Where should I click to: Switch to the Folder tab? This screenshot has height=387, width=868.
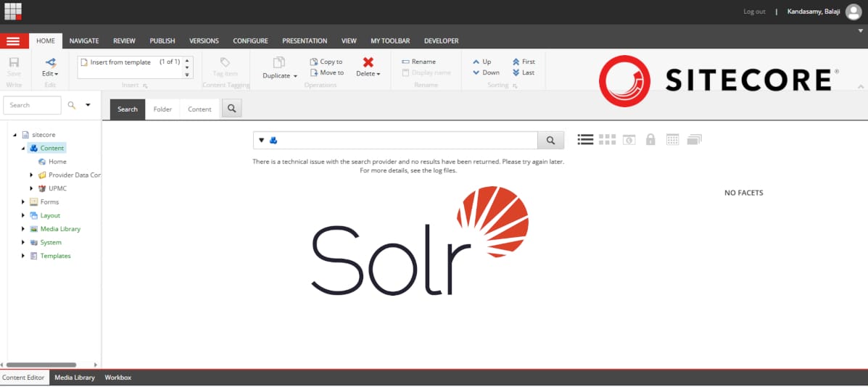point(162,109)
